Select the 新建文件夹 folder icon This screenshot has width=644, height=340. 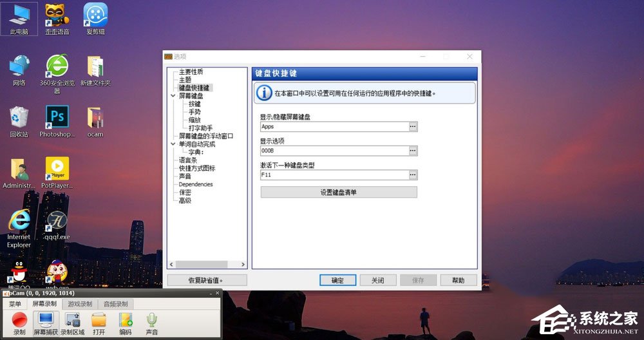[x=95, y=71]
